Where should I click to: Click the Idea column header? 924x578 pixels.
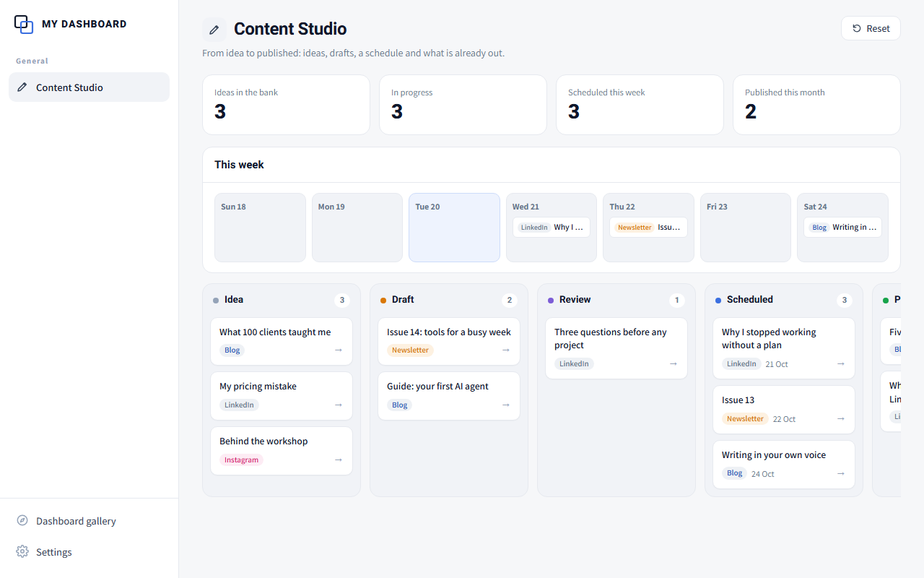(282, 300)
